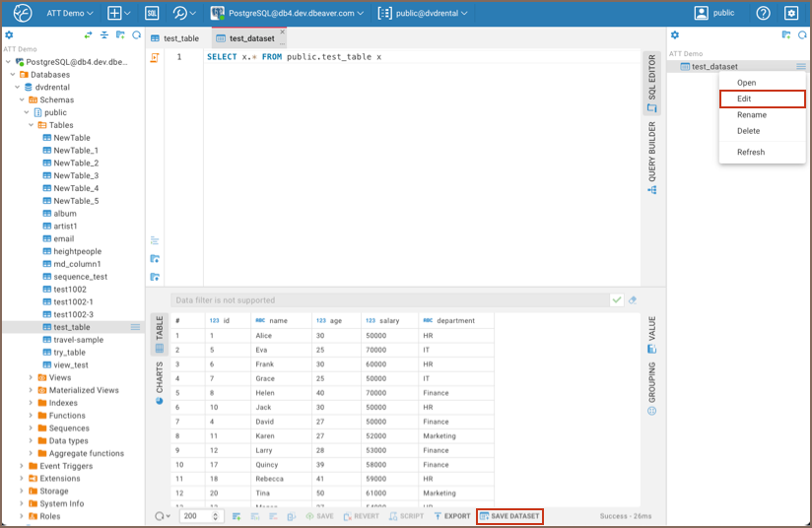Click the execute SQL script icon in editor
The image size is (812, 528).
tap(155, 57)
